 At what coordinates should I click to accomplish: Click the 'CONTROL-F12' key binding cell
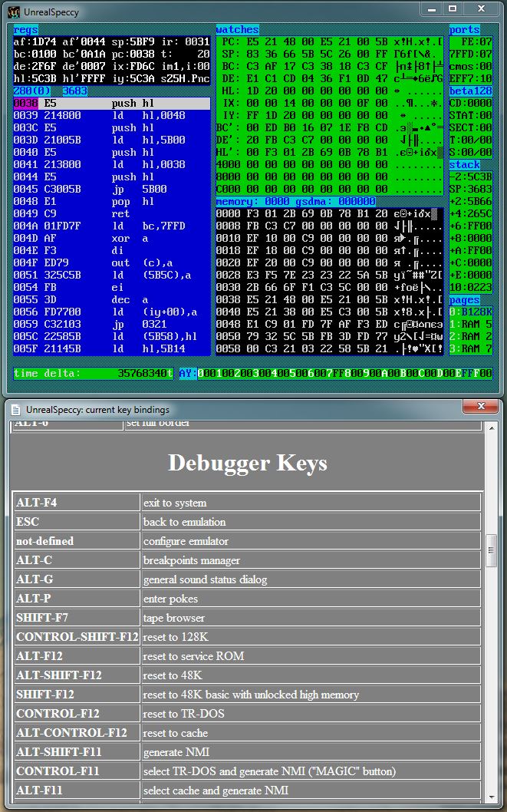[77, 714]
